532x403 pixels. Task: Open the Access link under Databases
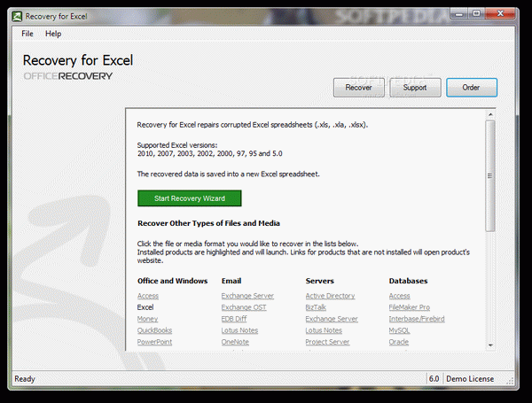click(399, 296)
